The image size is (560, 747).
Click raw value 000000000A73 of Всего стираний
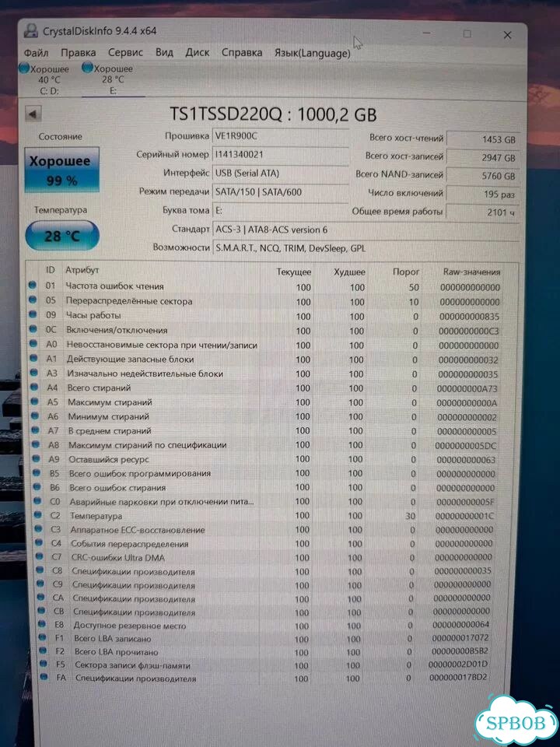pos(467,389)
